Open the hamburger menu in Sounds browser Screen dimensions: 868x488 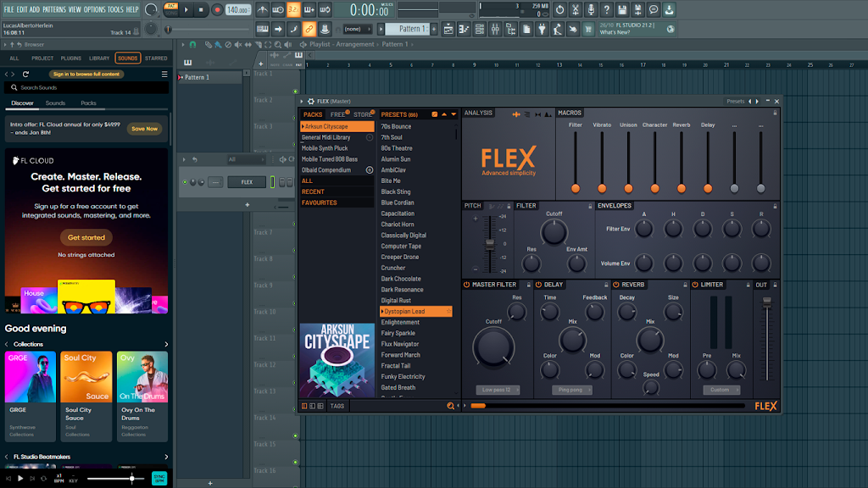[164, 74]
